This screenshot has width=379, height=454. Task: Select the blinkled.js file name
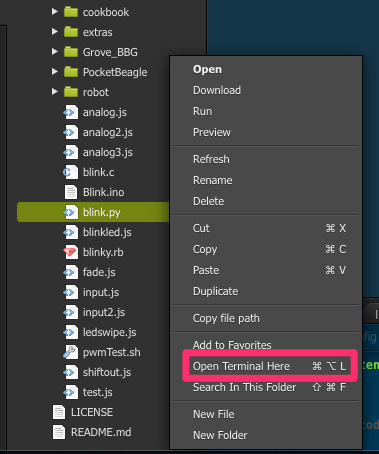point(107,232)
